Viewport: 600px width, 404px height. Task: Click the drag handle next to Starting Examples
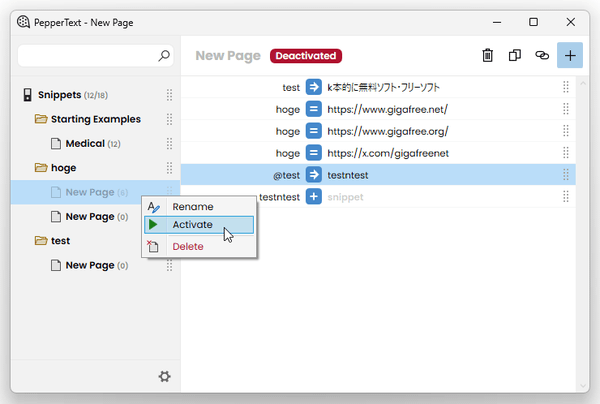coord(170,119)
